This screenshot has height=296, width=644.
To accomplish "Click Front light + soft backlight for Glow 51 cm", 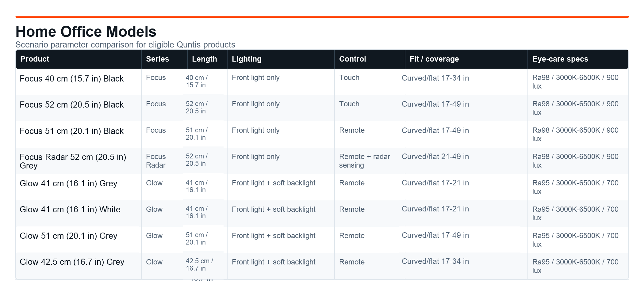I will click(274, 236).
